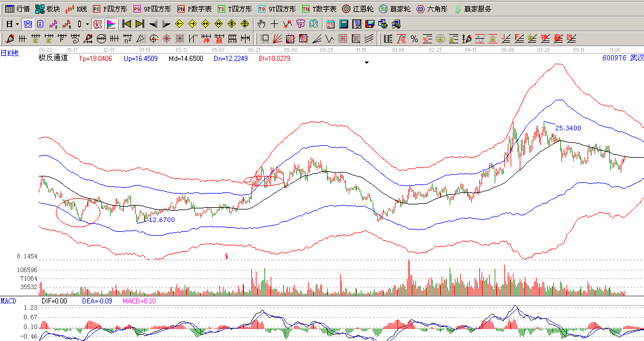Click the percent sign drawing tool
This screenshot has height=341, width=644.
[414, 39]
